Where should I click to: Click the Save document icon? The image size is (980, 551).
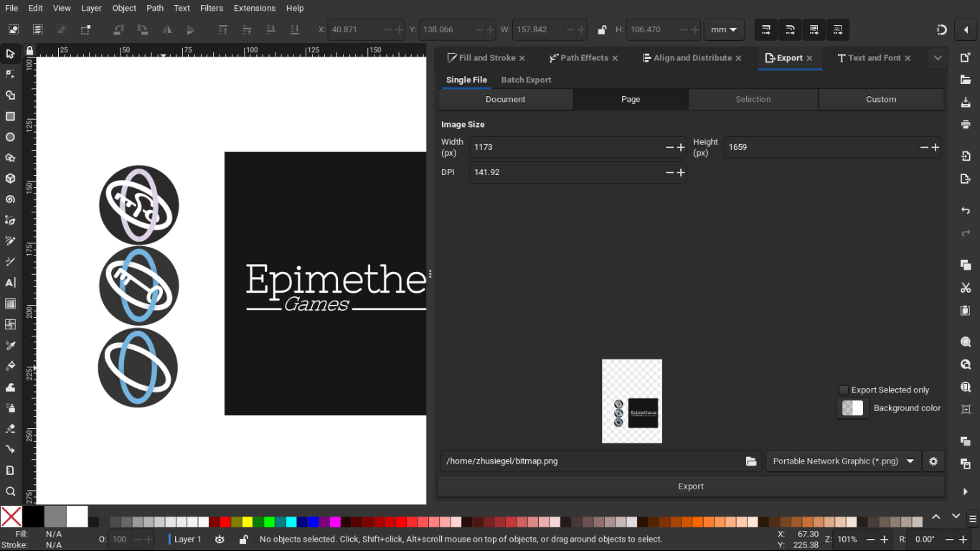(966, 103)
